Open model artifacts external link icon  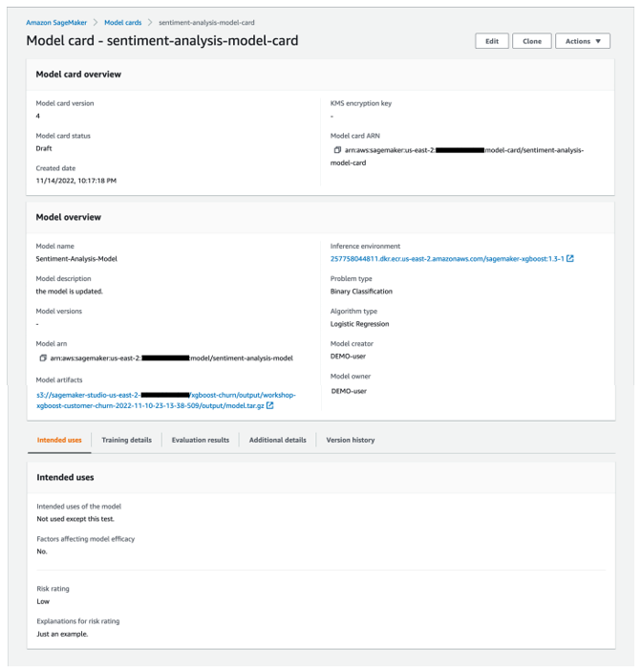[269, 405]
